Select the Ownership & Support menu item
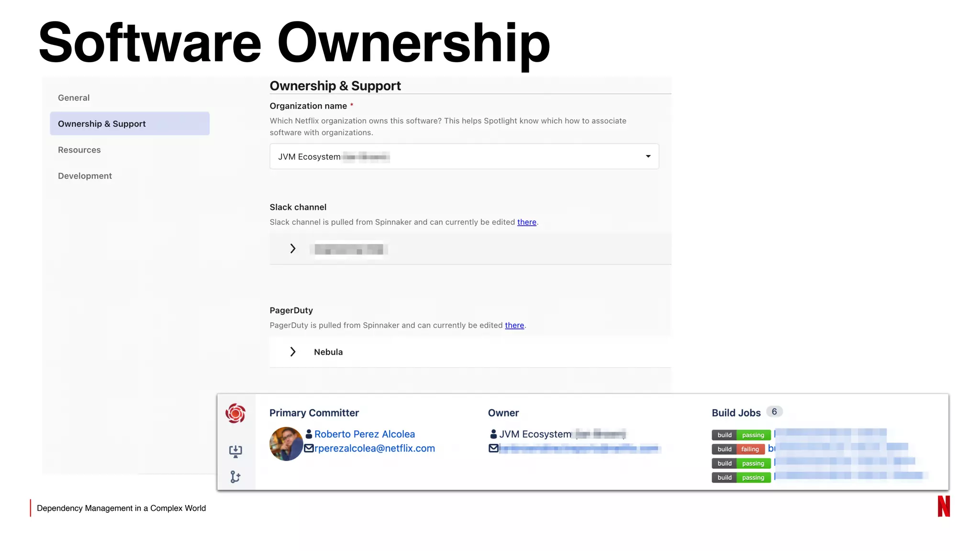980x551 pixels. [x=130, y=123]
